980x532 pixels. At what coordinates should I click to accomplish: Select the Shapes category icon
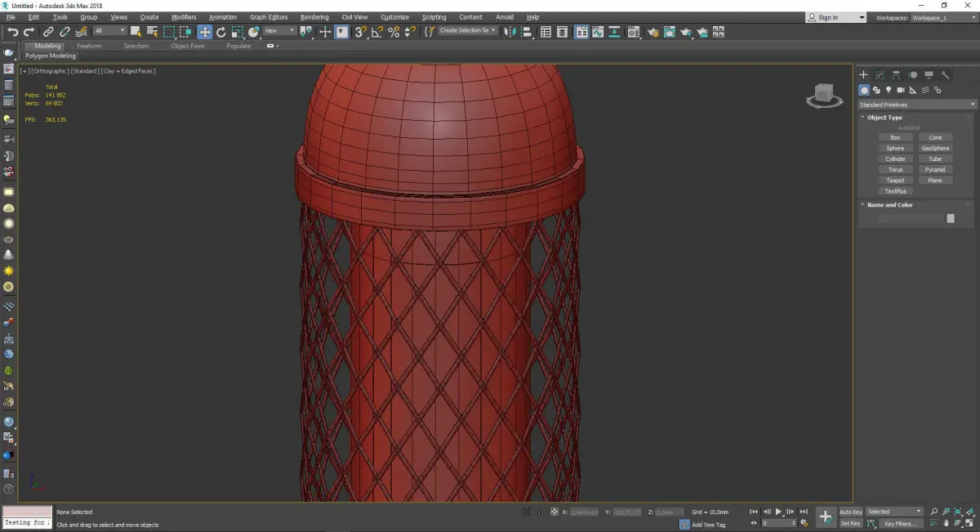(876, 90)
